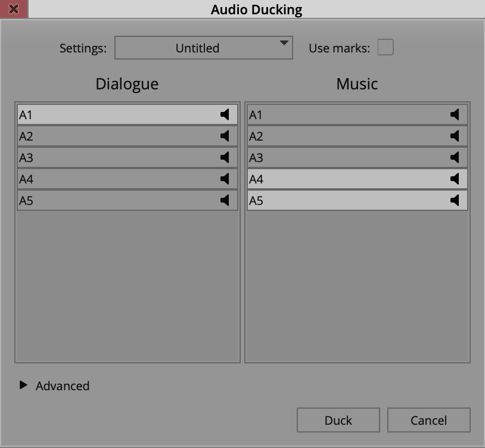This screenshot has width=485, height=448.
Task: Click speaker icon on Dialogue A4 row
Action: point(225,179)
